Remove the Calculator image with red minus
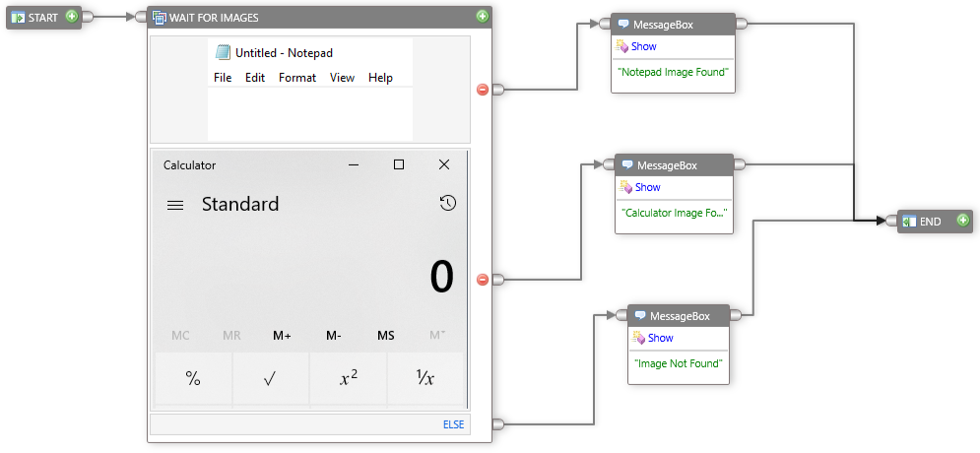This screenshot has width=980, height=453. point(482,280)
